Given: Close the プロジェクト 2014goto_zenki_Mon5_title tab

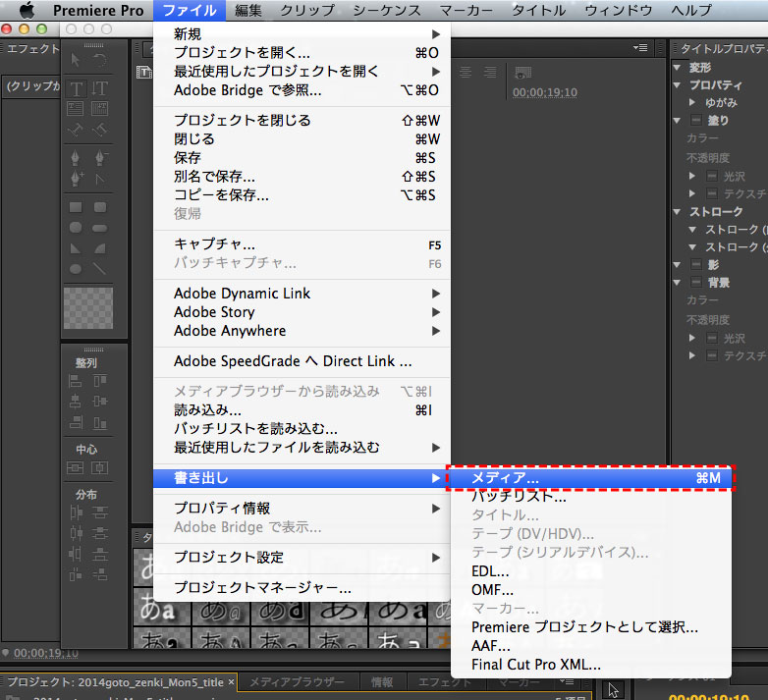Looking at the screenshot, I should pos(231,681).
